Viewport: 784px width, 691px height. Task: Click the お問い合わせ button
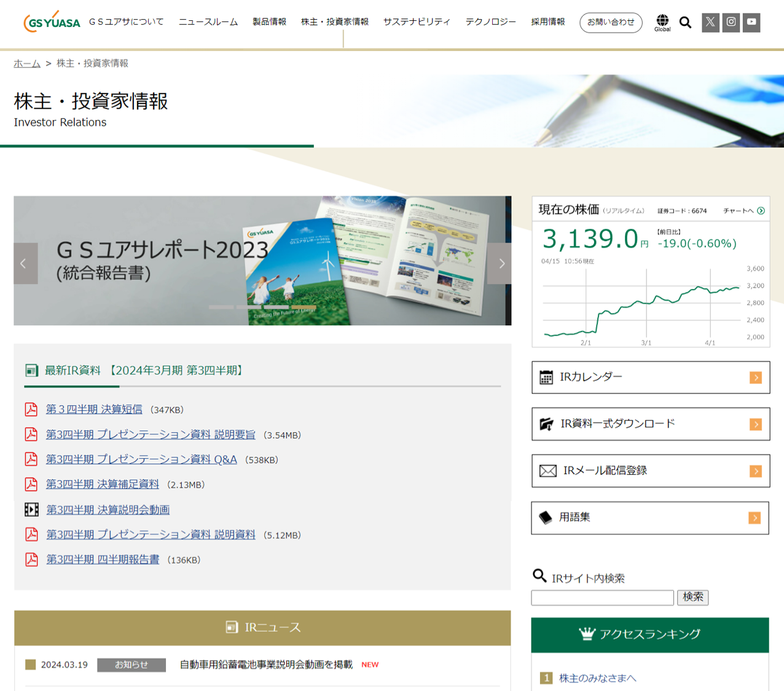611,22
